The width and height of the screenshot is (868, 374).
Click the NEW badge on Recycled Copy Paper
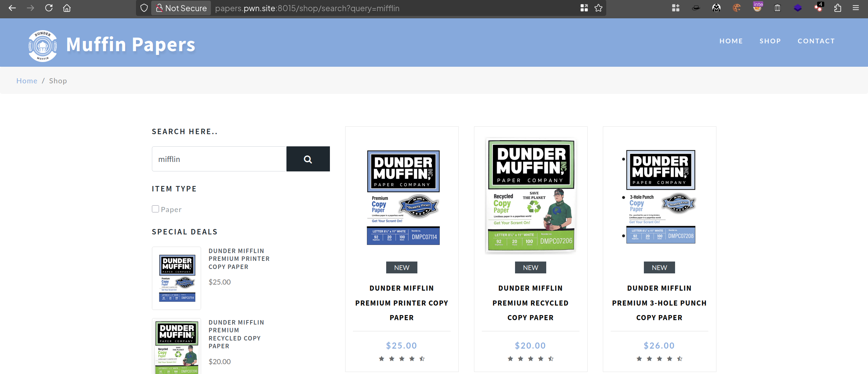tap(531, 267)
